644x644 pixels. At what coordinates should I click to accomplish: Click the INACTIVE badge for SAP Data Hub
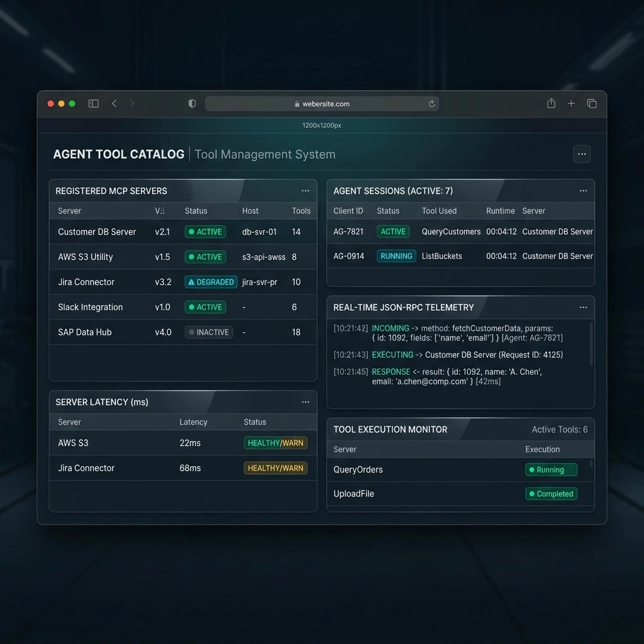coord(209,332)
